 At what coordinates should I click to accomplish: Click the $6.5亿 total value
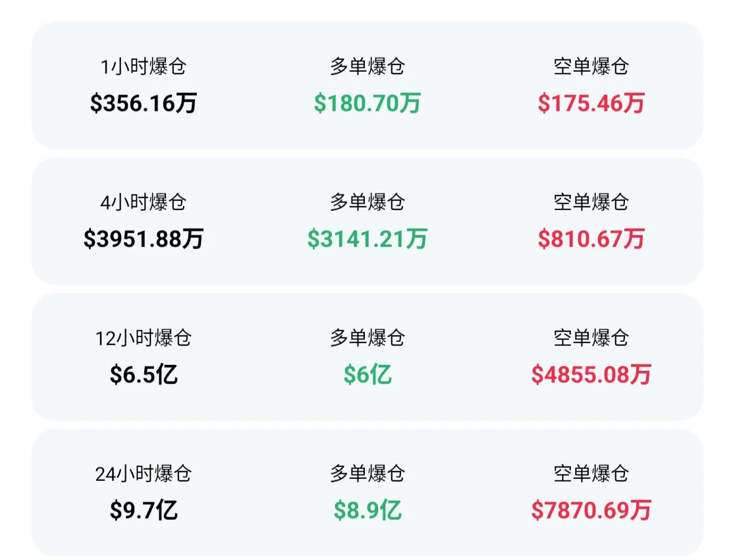[x=144, y=374]
